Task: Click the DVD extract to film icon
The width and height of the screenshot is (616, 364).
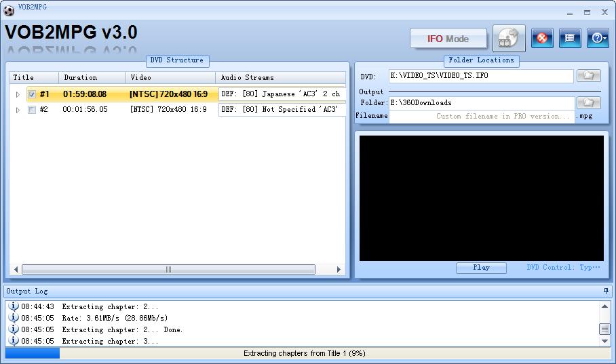Action: click(x=509, y=38)
